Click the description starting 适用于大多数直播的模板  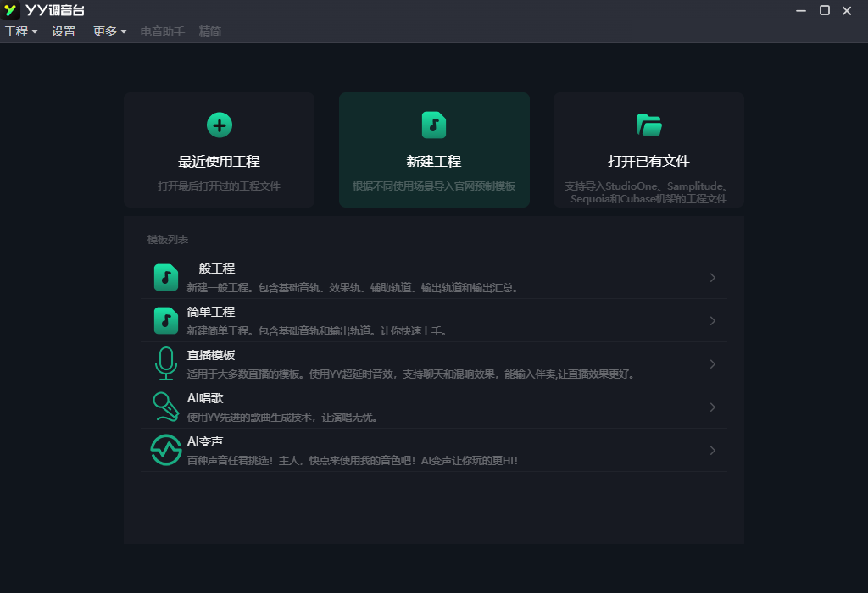point(411,374)
